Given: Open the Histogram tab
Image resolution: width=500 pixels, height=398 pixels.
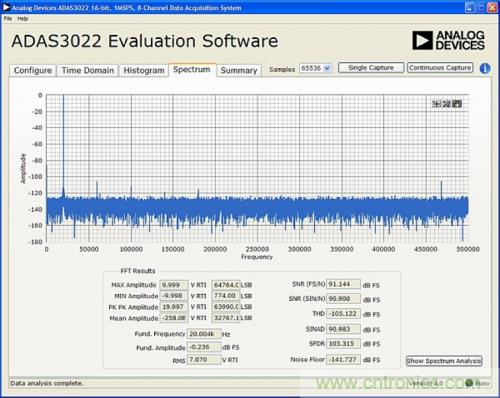Looking at the screenshot, I should pyautogui.click(x=144, y=70).
